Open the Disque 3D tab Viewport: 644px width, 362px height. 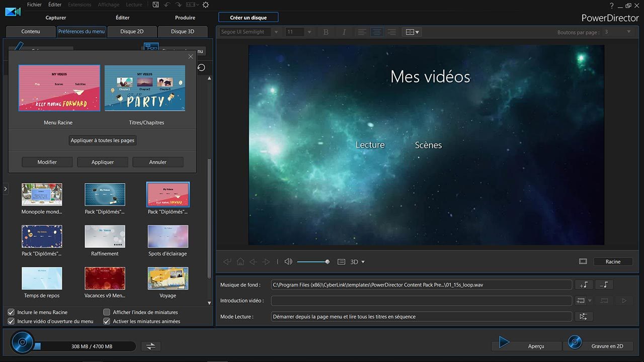183,31
